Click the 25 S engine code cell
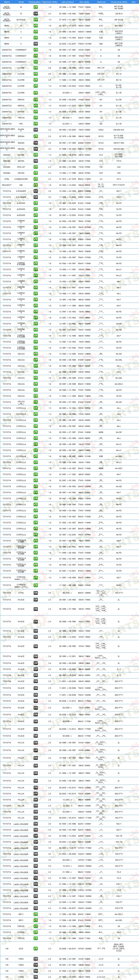Image resolution: width=139 pixels, height=980 pixels. [119, 179]
